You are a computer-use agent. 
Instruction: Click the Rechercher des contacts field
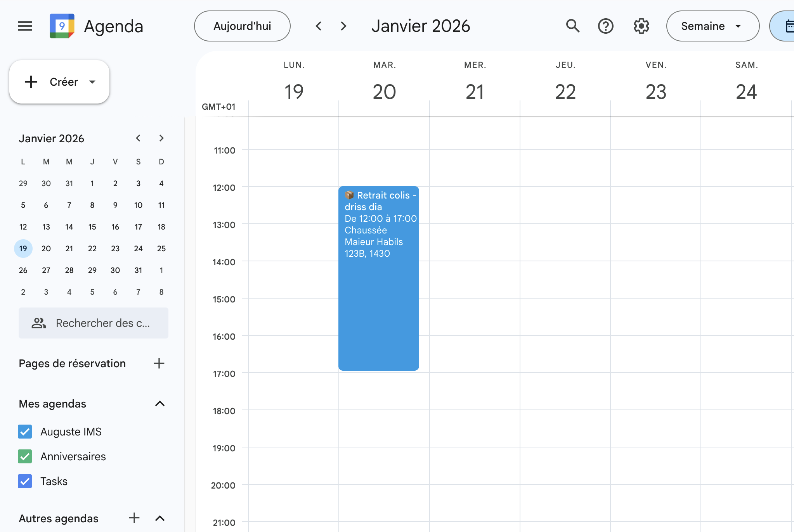pyautogui.click(x=94, y=323)
